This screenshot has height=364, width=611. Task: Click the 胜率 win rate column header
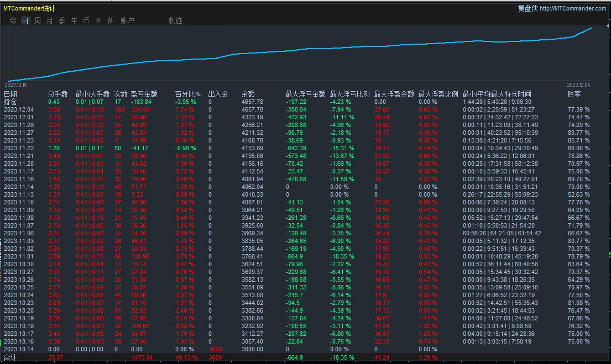tap(574, 94)
